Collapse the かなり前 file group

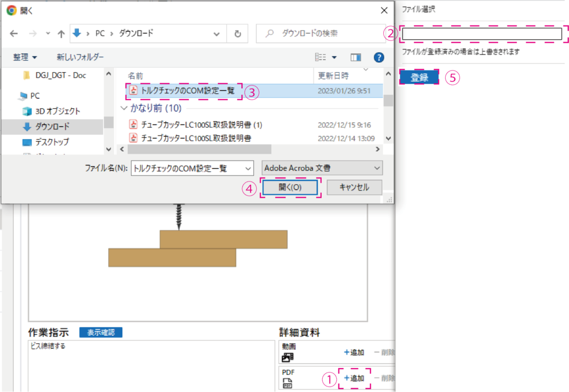pyautogui.click(x=124, y=108)
